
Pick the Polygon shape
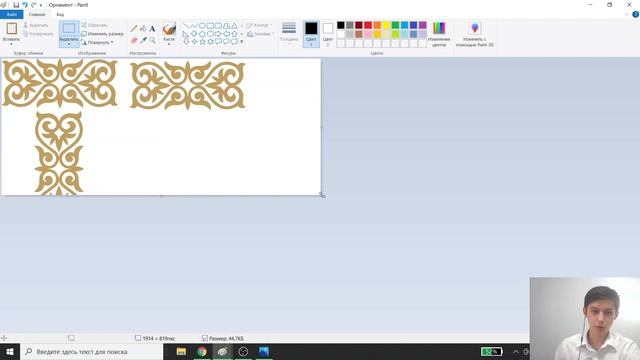pyautogui.click(x=227, y=26)
